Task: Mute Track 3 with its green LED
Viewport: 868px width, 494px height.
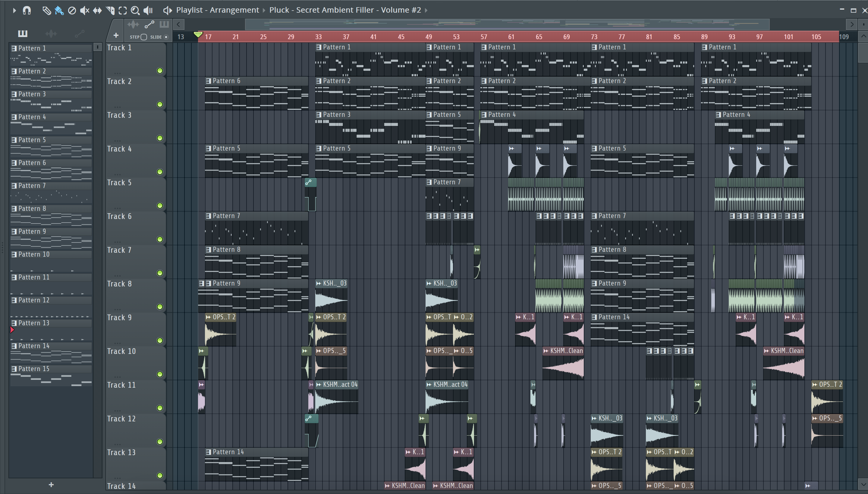Action: [159, 138]
